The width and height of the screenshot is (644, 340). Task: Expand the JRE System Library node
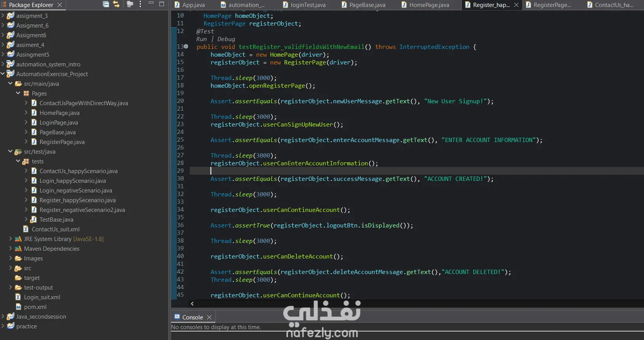pos(10,239)
